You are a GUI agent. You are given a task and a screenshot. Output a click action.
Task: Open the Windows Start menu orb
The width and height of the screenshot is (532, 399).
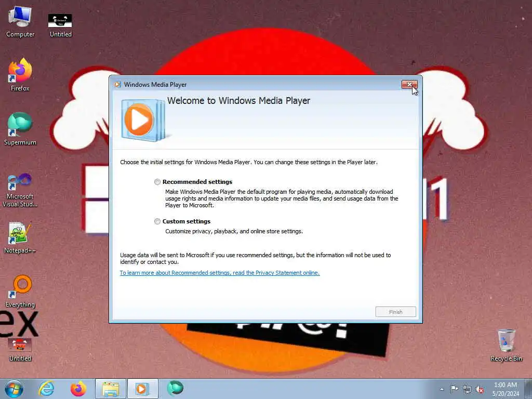[x=14, y=389]
